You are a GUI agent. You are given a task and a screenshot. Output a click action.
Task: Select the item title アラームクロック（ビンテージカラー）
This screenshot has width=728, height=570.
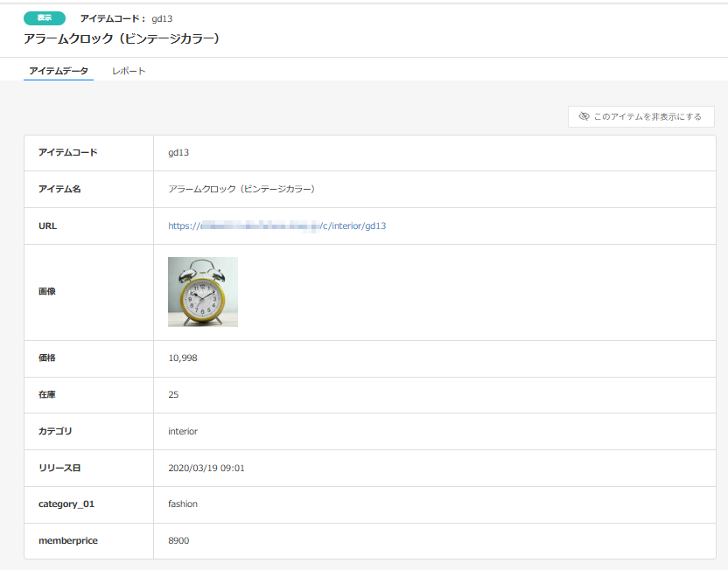pyautogui.click(x=122, y=38)
